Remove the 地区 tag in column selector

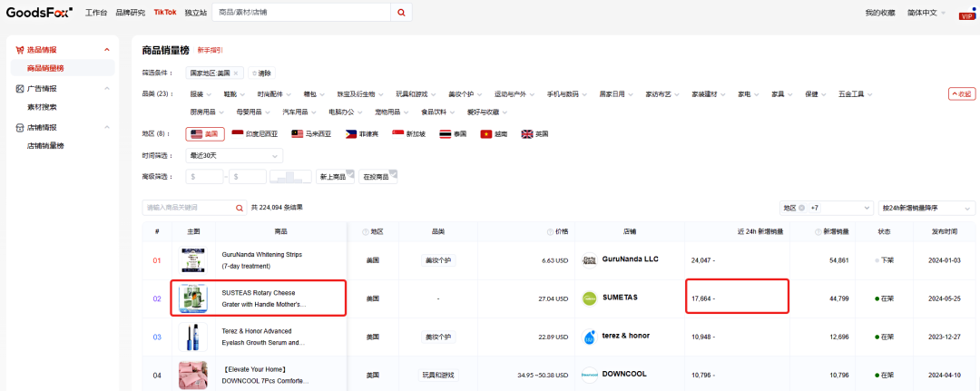801,208
